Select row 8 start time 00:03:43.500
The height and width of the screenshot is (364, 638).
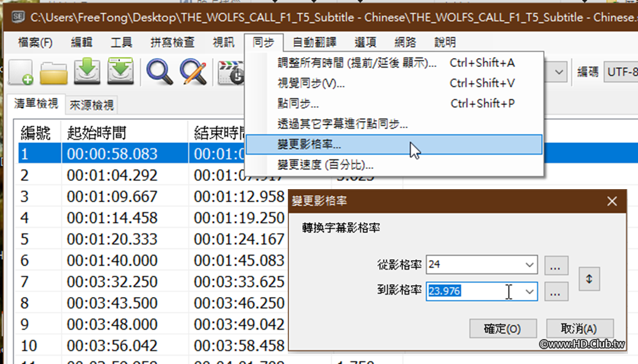point(112,303)
